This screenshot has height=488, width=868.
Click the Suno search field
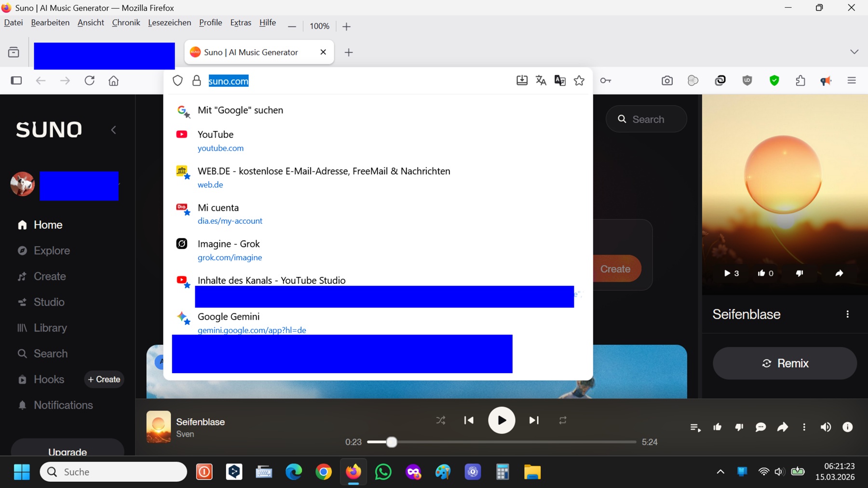(646, 119)
